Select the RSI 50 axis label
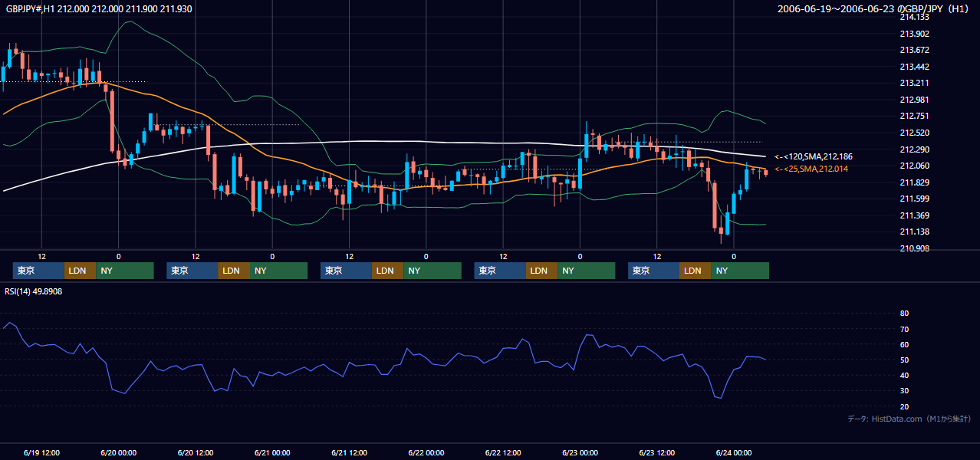Screen dimensions: 980x460 coord(904,360)
